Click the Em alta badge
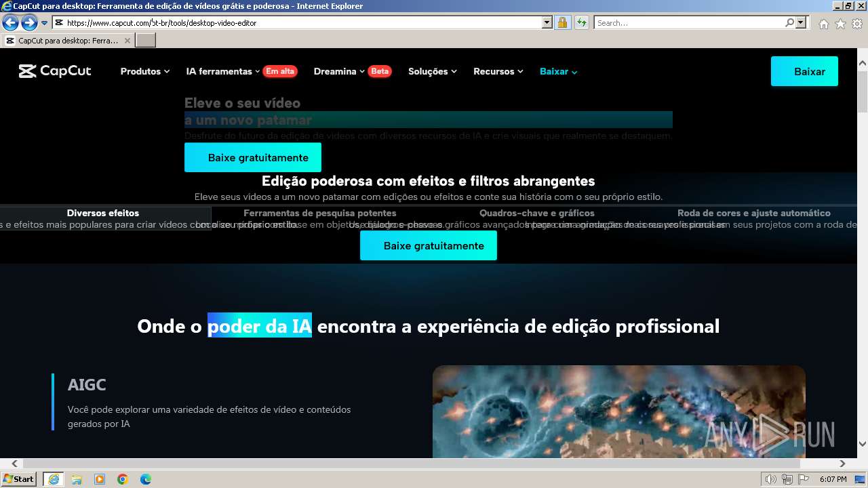The height and width of the screenshot is (488, 868). coord(280,71)
